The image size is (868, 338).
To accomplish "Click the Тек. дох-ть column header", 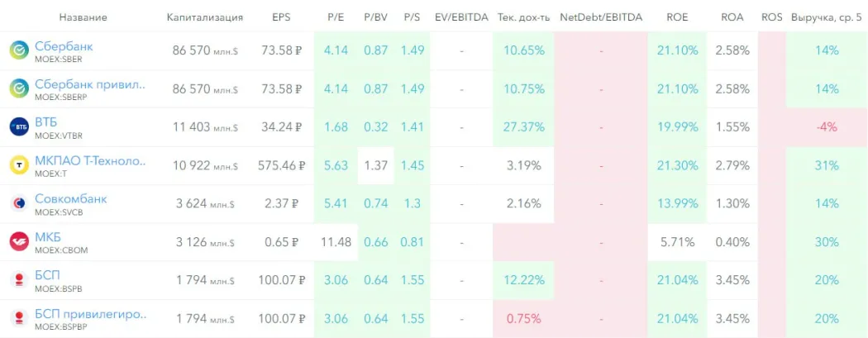I will coord(523,17).
